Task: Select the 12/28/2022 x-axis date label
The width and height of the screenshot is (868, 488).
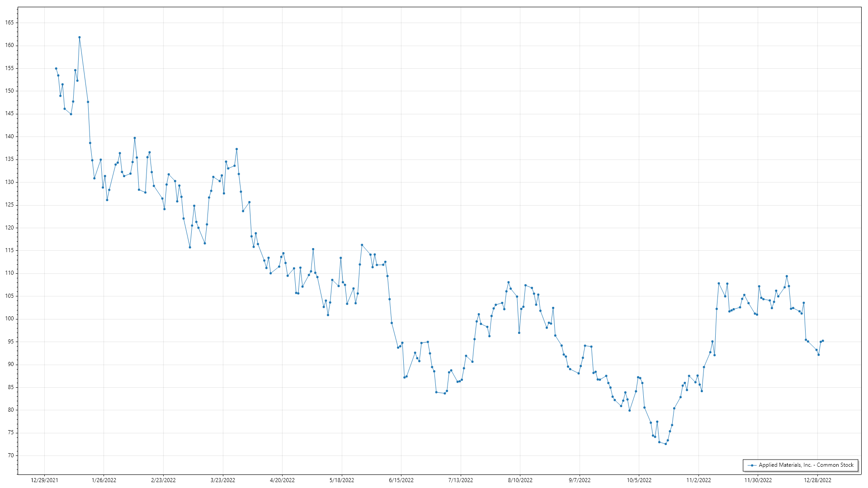Action: click(817, 480)
